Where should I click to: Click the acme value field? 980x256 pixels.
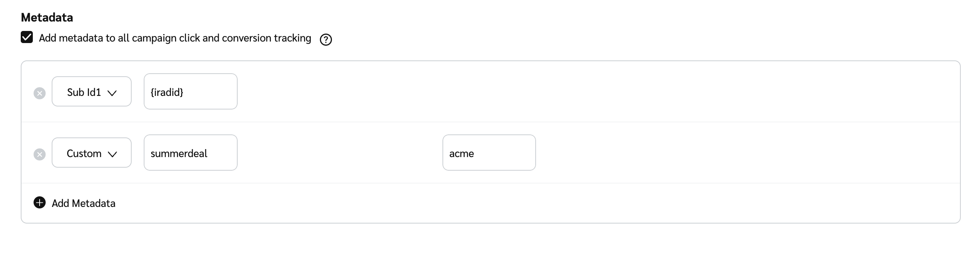[x=489, y=153]
